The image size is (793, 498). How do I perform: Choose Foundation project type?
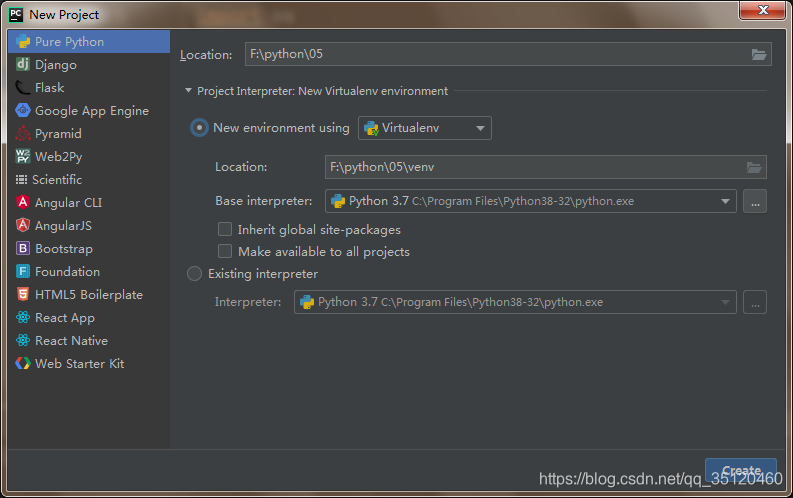[x=89, y=271]
